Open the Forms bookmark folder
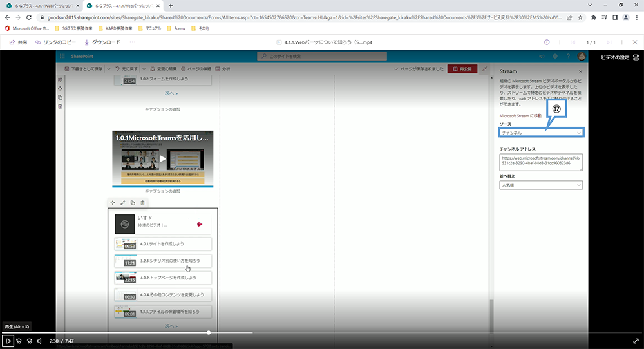 pos(176,28)
